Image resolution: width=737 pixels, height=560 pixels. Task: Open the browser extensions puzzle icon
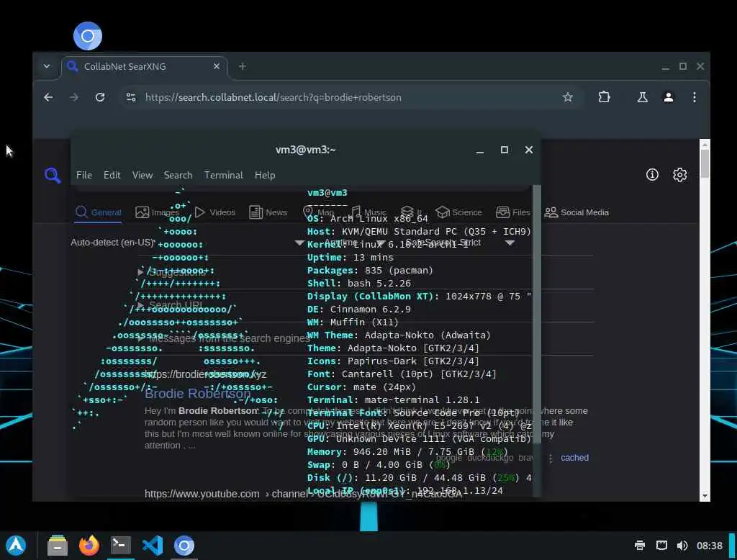click(604, 97)
